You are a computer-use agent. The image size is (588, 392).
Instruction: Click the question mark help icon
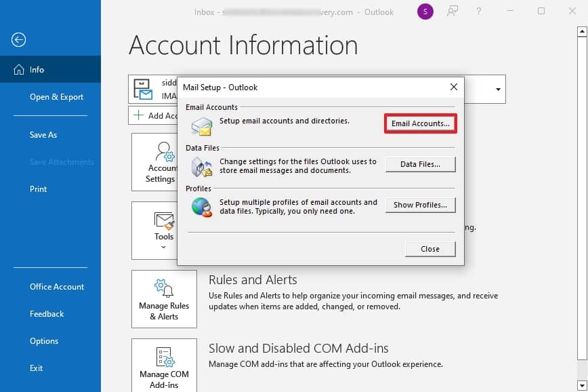(x=479, y=12)
